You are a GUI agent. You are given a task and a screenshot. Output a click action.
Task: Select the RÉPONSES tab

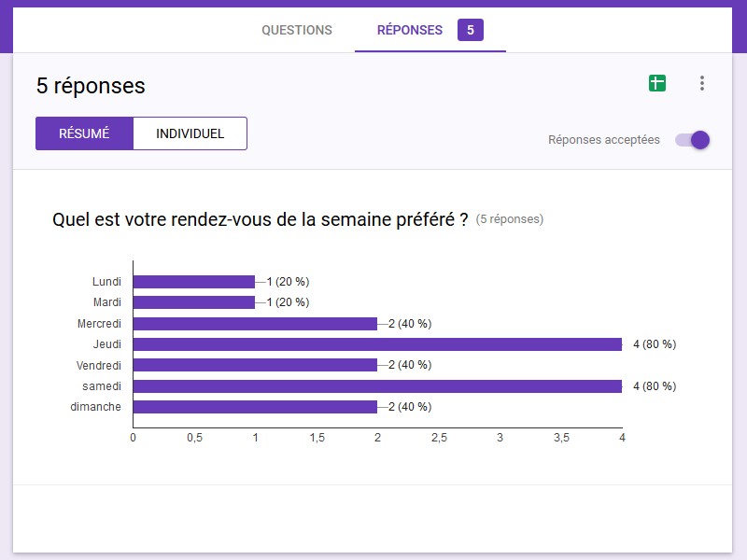click(x=410, y=30)
